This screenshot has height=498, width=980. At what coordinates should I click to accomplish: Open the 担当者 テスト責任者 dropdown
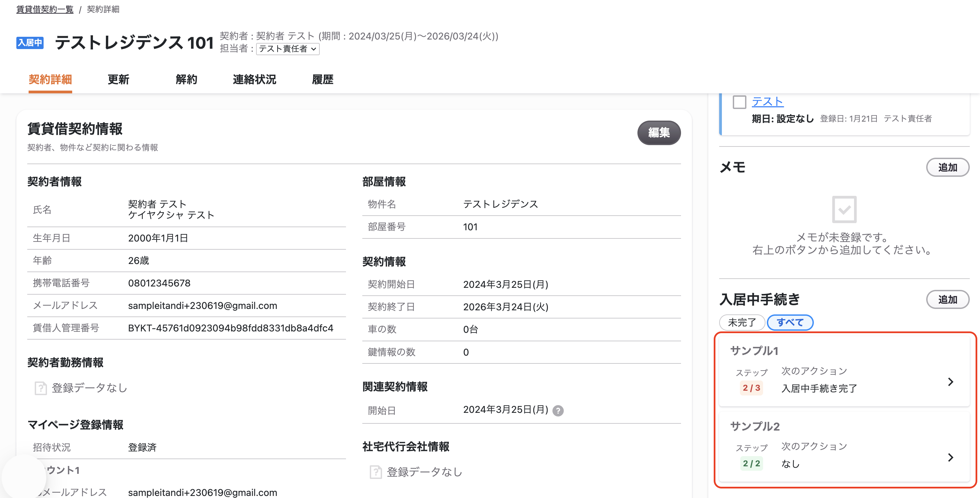click(x=288, y=49)
